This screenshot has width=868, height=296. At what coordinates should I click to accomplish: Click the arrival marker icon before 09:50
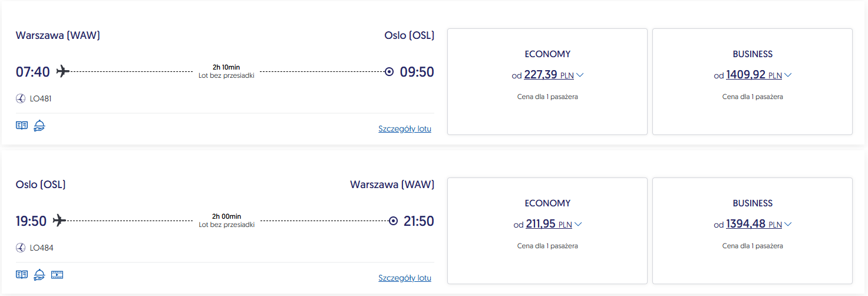coord(389,72)
